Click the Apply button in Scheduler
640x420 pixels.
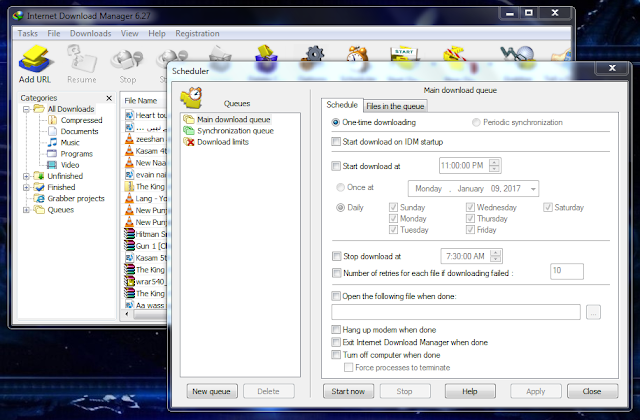click(536, 391)
